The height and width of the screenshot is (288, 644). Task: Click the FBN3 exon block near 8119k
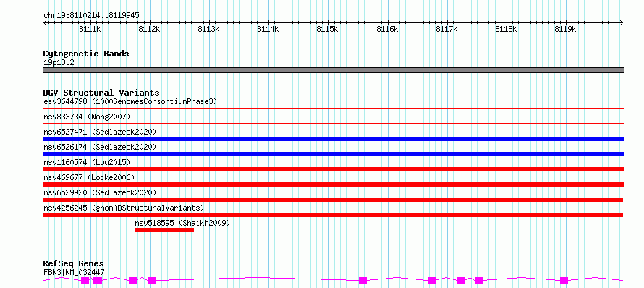564,281
